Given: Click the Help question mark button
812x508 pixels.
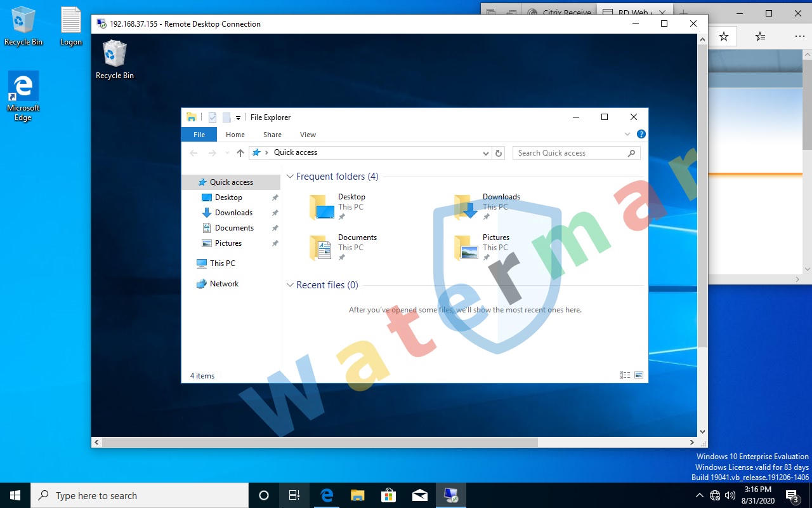Looking at the screenshot, I should 641,134.
